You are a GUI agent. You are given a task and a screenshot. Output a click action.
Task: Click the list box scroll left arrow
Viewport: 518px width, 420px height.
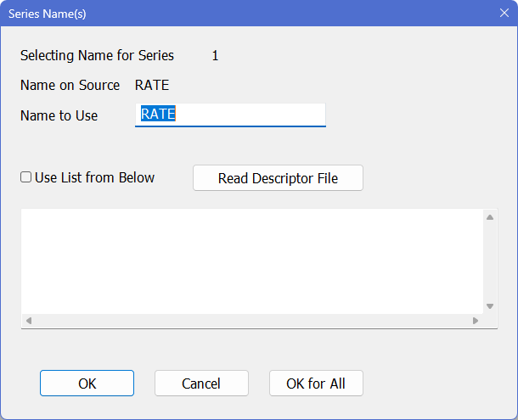(x=28, y=321)
